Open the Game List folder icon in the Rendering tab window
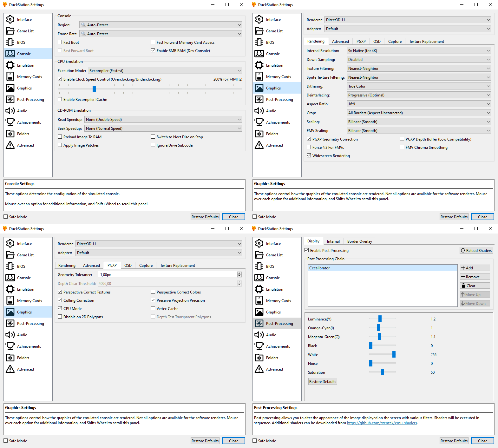Screen dimensions: 498x448 259,31
